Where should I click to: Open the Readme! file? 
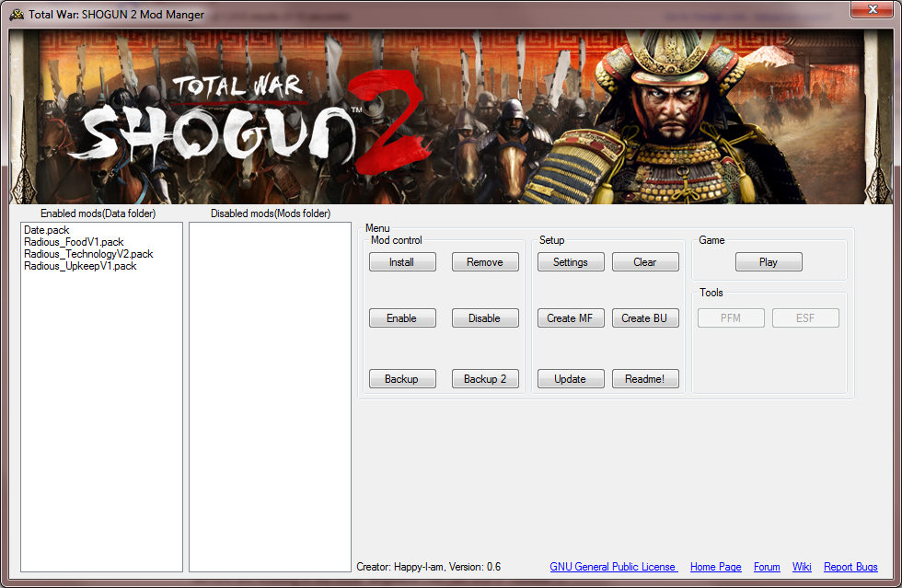coord(645,378)
